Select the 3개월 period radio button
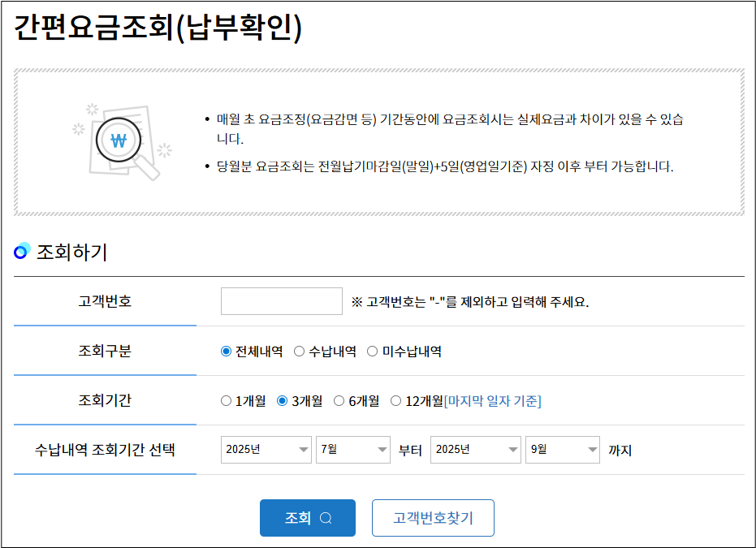756x548 pixels. pyautogui.click(x=283, y=400)
